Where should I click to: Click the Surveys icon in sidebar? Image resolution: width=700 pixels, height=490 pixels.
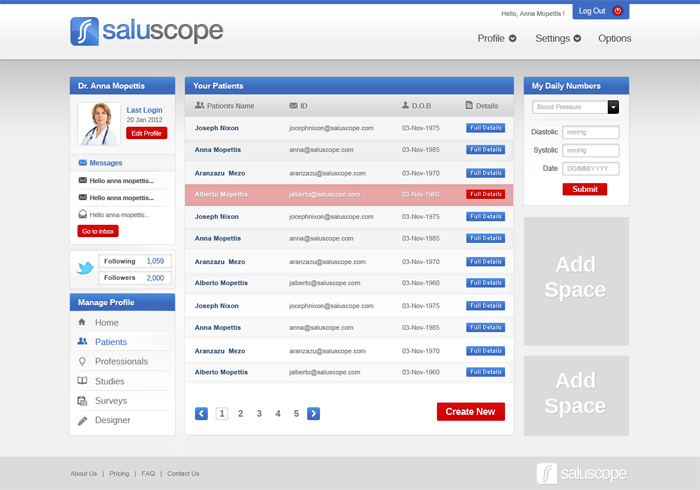[x=82, y=401]
